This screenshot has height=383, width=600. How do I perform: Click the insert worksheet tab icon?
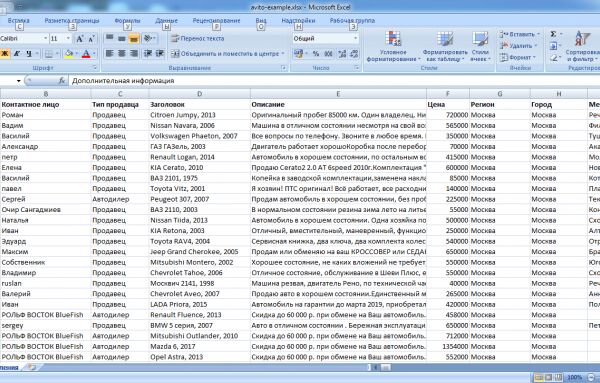(x=32, y=367)
